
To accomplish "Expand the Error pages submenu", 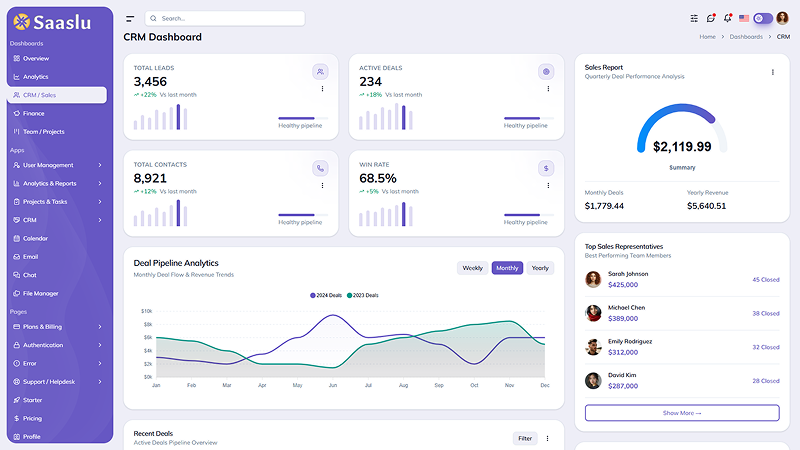I will pyautogui.click(x=57, y=364).
